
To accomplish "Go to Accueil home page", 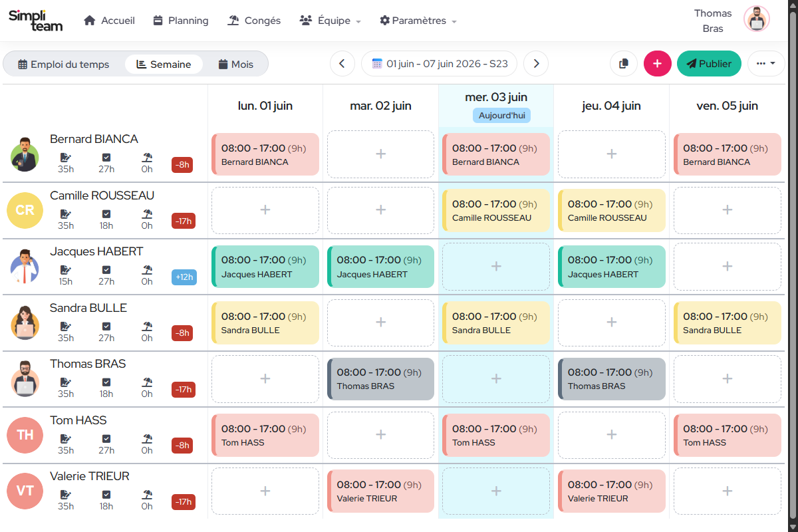I will (x=109, y=21).
